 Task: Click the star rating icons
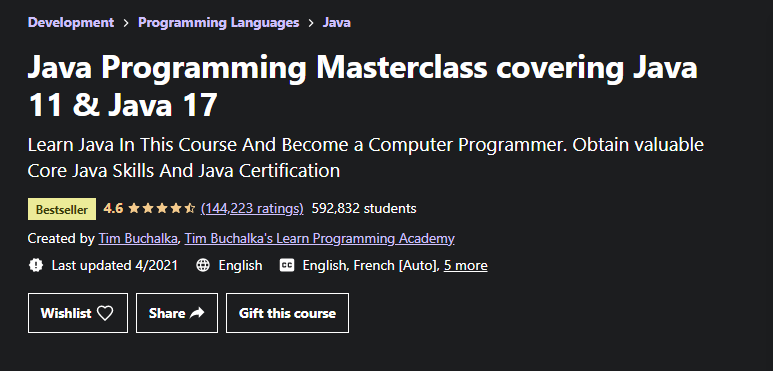[162, 208]
